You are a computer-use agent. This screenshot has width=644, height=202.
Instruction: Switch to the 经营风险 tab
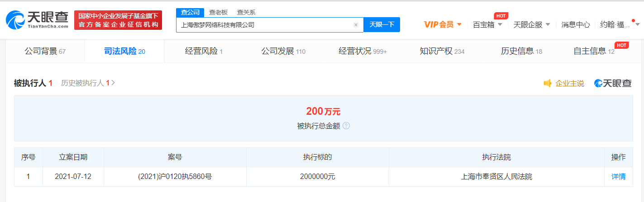(204, 51)
